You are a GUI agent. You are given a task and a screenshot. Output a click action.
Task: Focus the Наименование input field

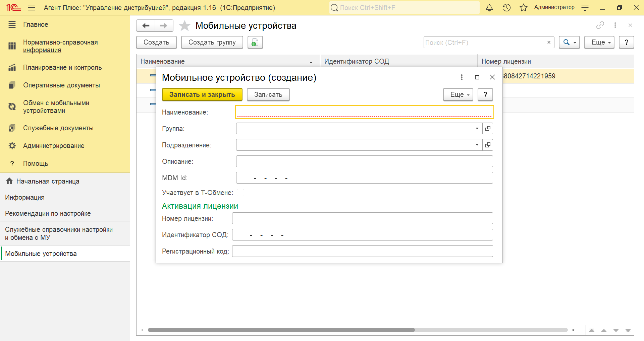coord(365,112)
